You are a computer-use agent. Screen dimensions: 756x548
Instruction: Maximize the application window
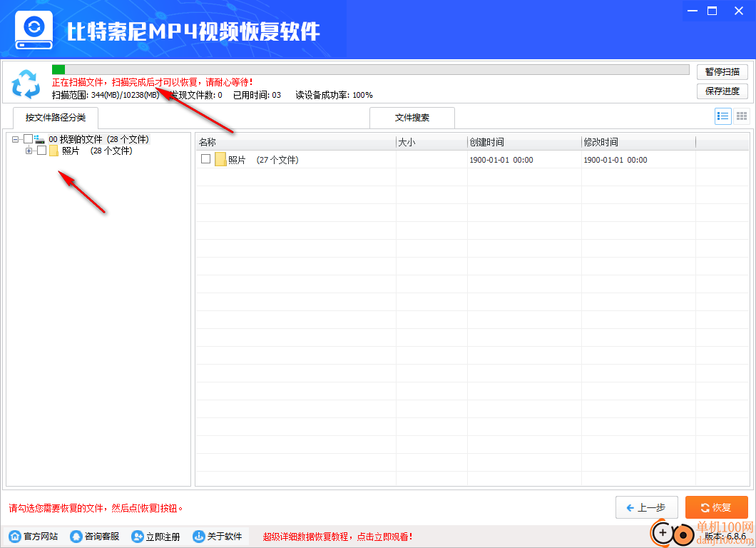pyautogui.click(x=712, y=11)
